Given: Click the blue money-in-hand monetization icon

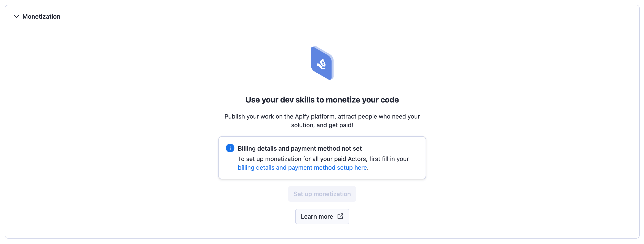Looking at the screenshot, I should pos(322,63).
